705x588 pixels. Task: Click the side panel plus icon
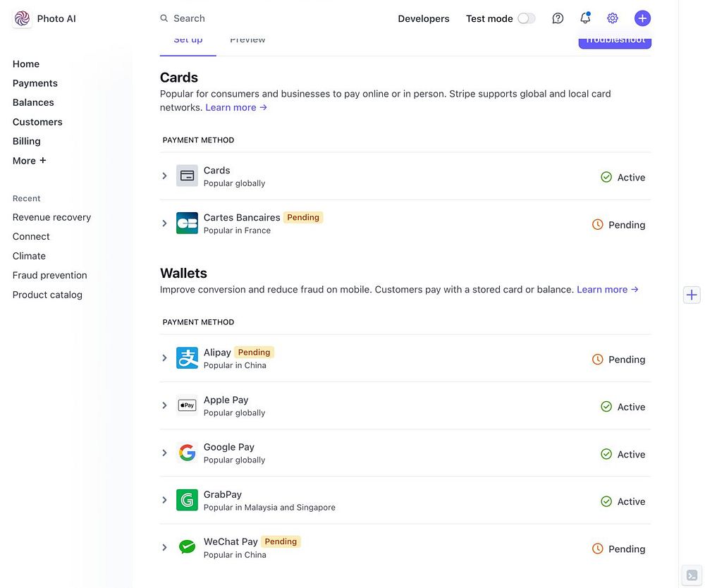click(692, 295)
